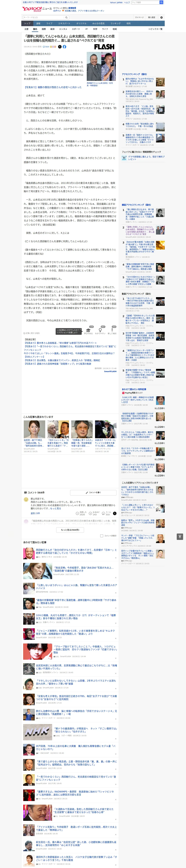Image resolution: width=186 pixels, height=868 pixels.
Task: Click the back-to-top arrow button
Action: click(x=180, y=536)
